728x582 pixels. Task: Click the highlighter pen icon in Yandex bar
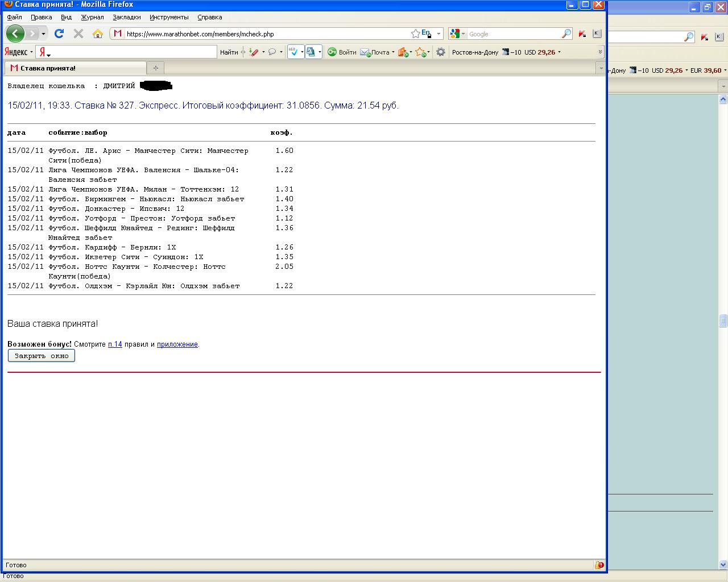[x=254, y=52]
